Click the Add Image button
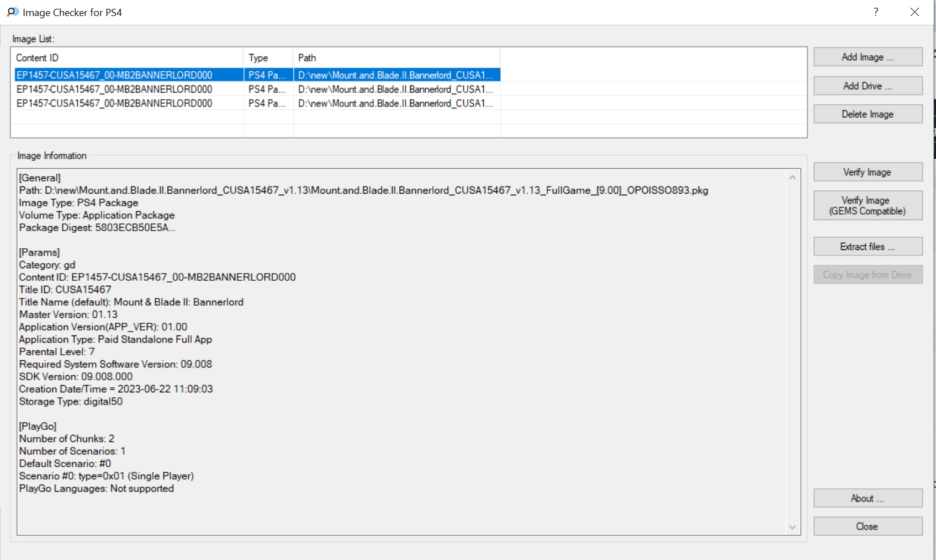The height and width of the screenshot is (560, 936). pyautogui.click(x=868, y=57)
